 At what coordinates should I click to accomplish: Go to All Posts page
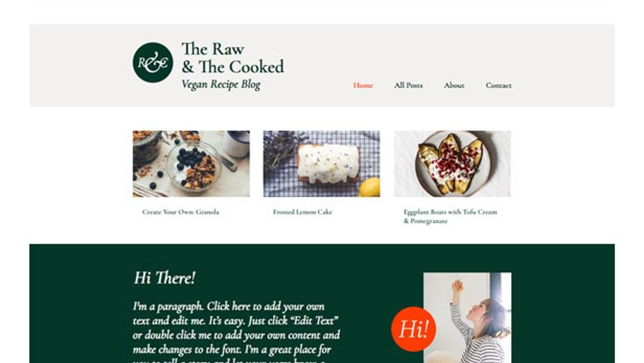pos(408,85)
